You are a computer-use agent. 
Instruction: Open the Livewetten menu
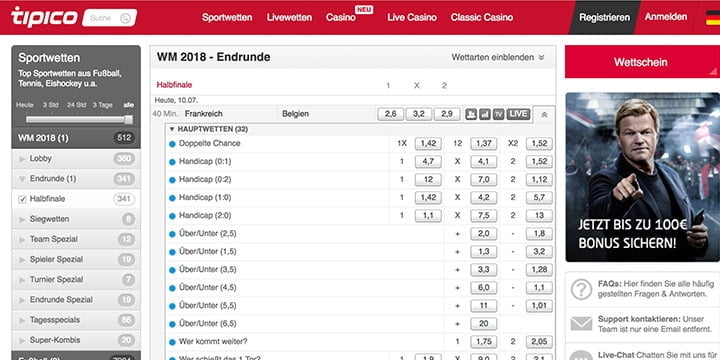pos(289,17)
